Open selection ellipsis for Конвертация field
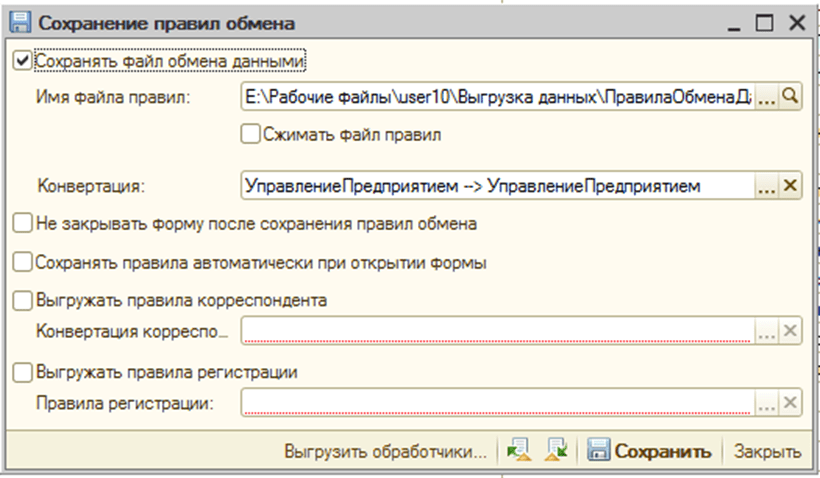The height and width of the screenshot is (478, 820). pyautogui.click(x=767, y=186)
